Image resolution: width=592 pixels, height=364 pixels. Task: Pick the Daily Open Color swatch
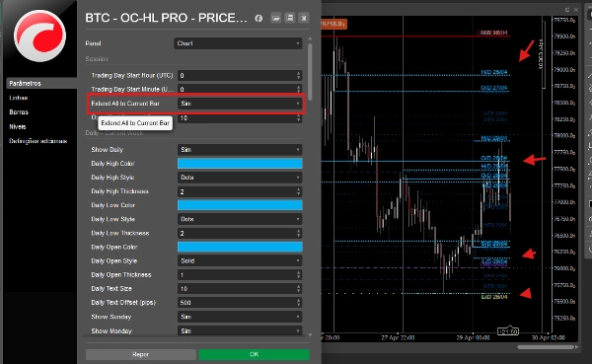point(240,247)
